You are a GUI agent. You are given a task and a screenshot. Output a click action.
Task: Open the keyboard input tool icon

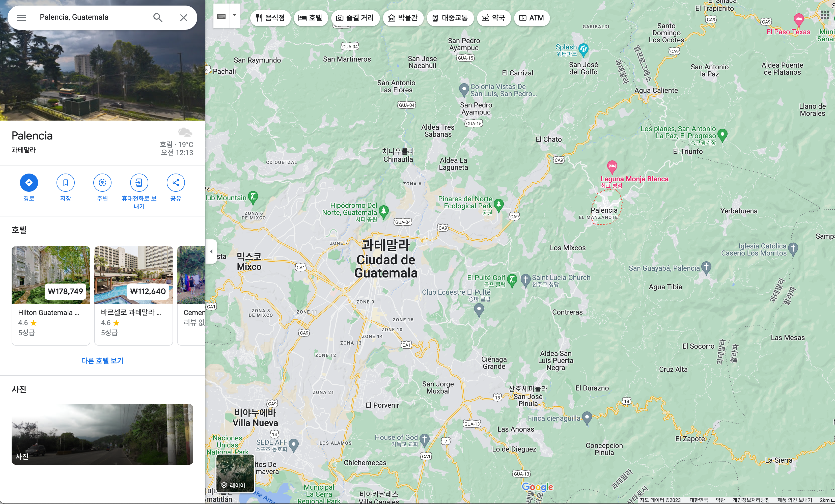221,16
